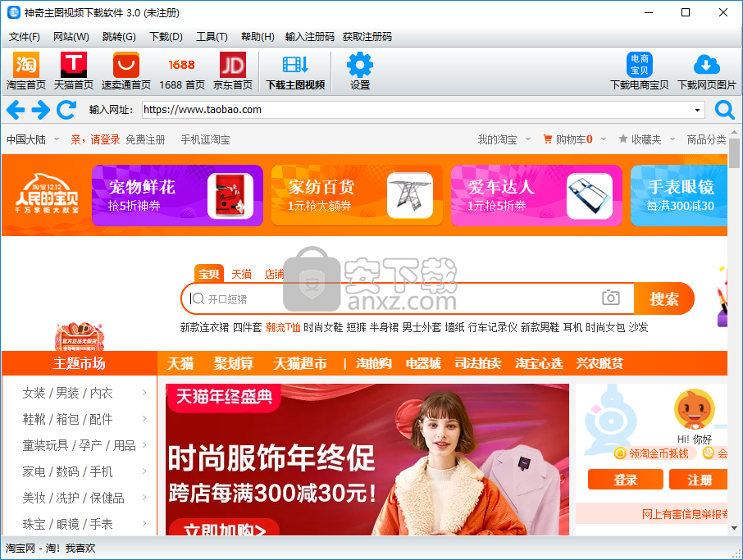Expand the 收藏夹 dropdown arrow
This screenshot has height=560, width=743.
point(672,139)
